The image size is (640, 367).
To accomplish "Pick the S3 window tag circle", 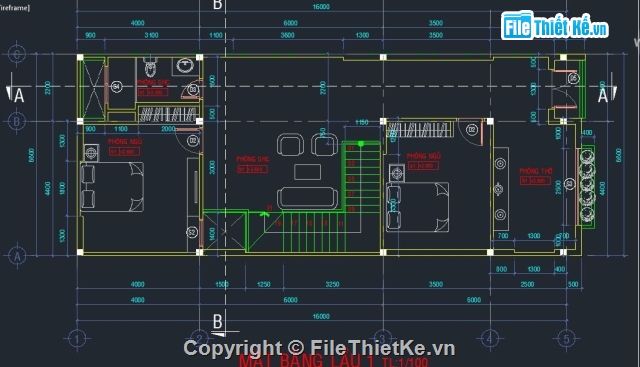I will tap(569, 183).
